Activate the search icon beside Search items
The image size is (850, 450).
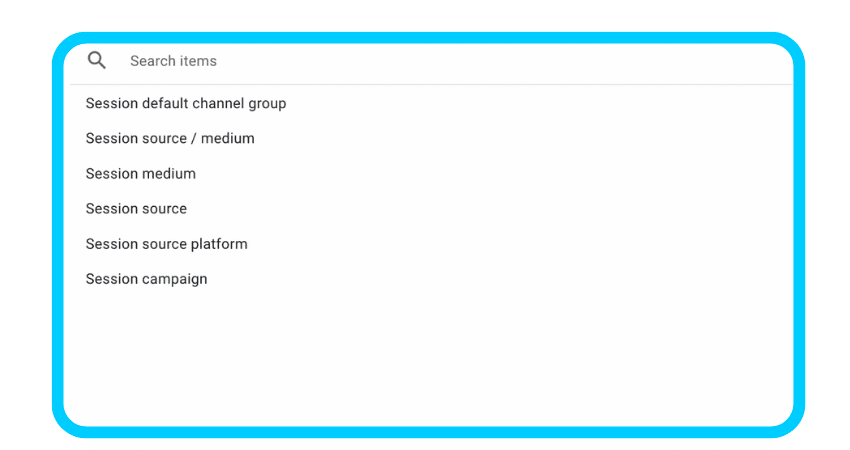pos(96,60)
